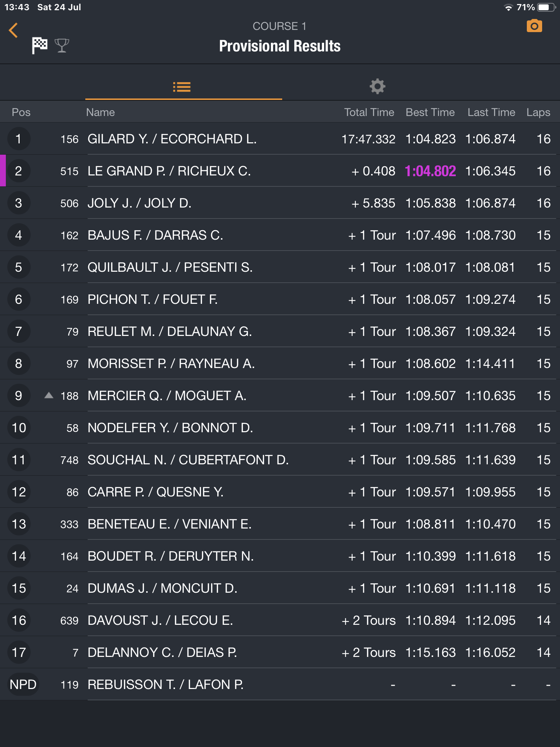This screenshot has width=560, height=747.
Task: Tap the orange back arrow
Action: [x=13, y=30]
